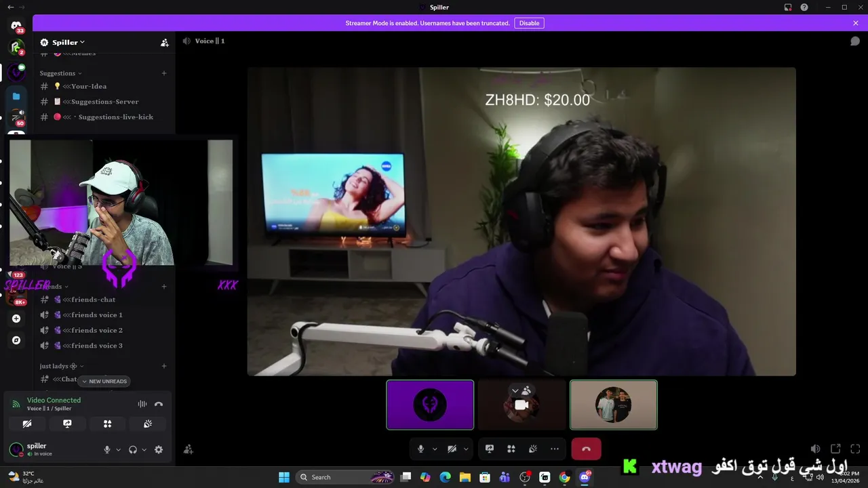868x488 pixels.
Task: Open Discord inbox in title bar
Action: point(788,7)
